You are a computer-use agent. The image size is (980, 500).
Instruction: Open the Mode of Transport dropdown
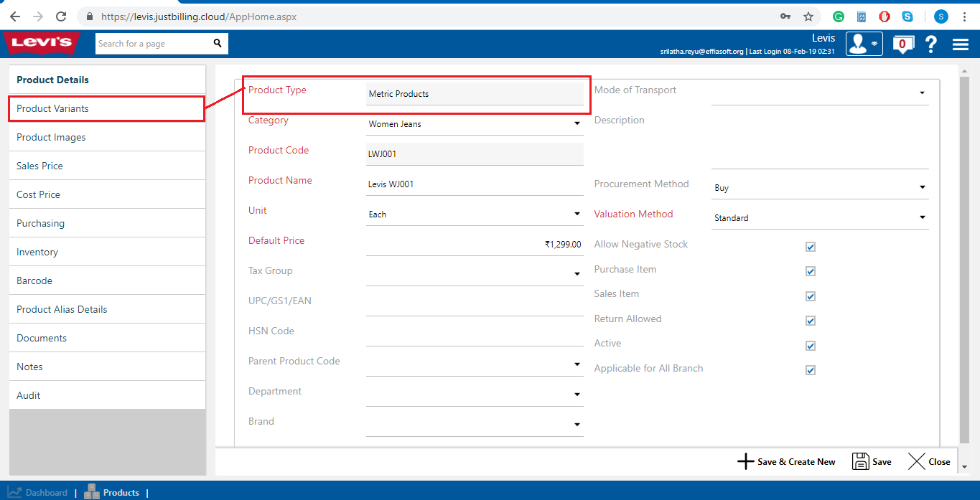[x=820, y=93]
